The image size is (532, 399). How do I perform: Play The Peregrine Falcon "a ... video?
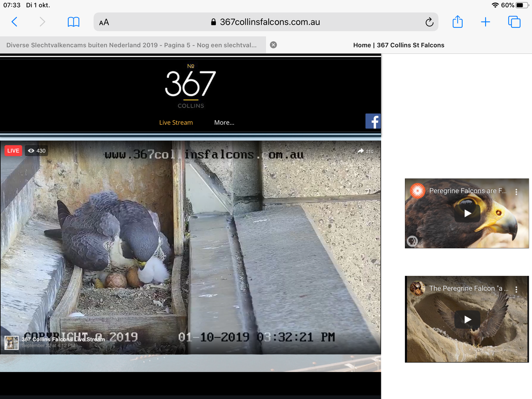pos(467,319)
